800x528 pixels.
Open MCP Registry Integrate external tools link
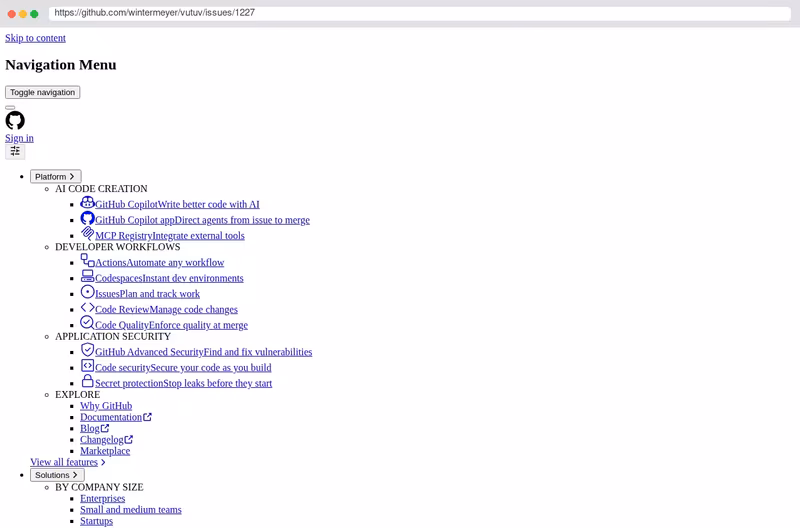169,236
